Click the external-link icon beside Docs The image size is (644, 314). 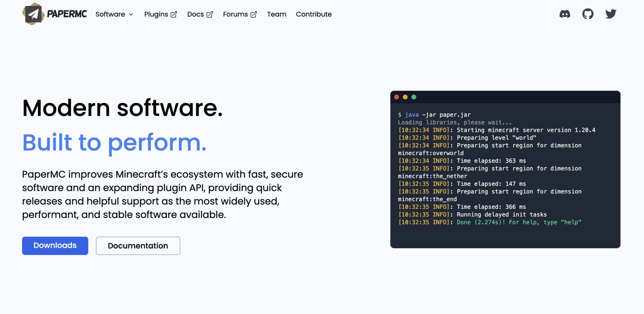point(210,14)
